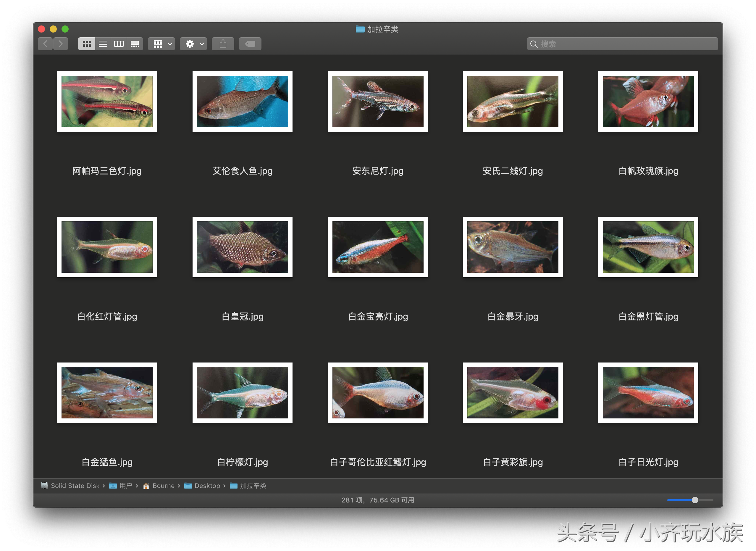The width and height of the screenshot is (756, 551).
Task: Select the 白子黄彩旗 image thumbnail
Action: coord(513,393)
